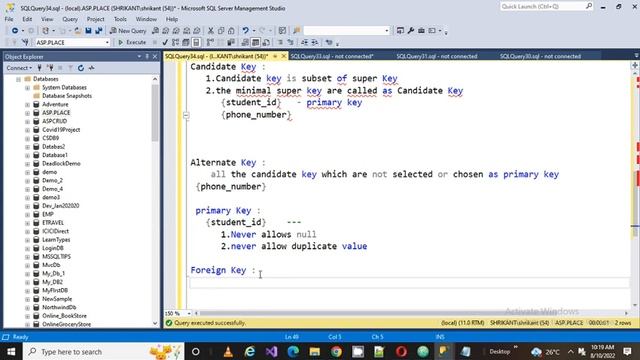Click the Save All icon

(98, 31)
